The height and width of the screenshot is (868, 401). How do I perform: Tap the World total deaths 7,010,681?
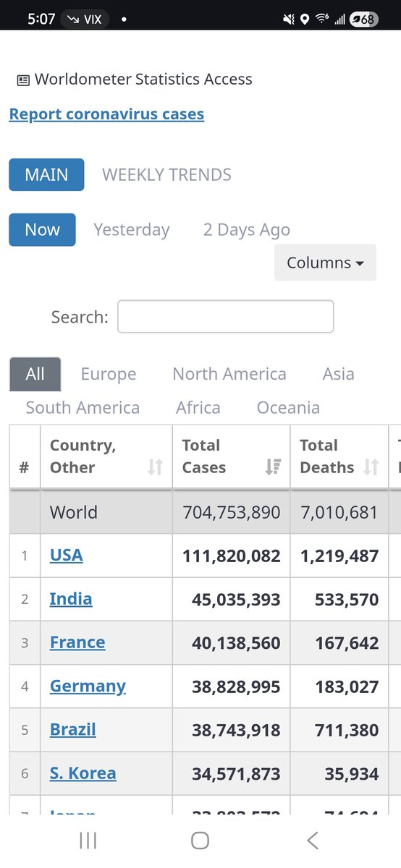pyautogui.click(x=339, y=513)
